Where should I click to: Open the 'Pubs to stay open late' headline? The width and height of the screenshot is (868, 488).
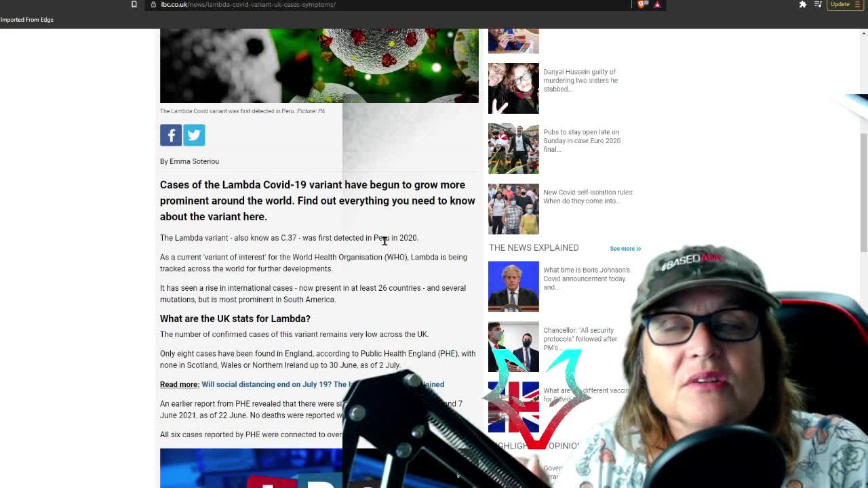pyautogui.click(x=582, y=140)
